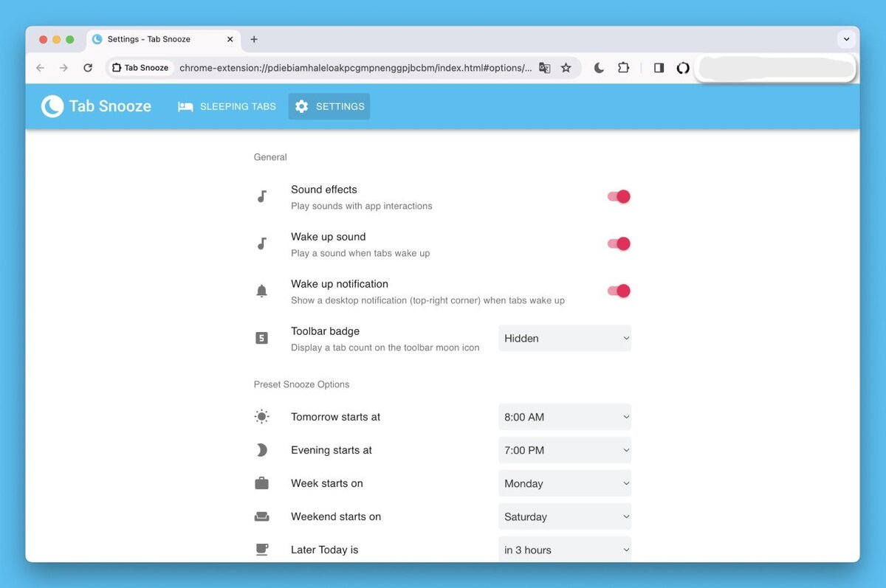
Task: Open the Toolbar badge dropdown
Action: (x=565, y=338)
